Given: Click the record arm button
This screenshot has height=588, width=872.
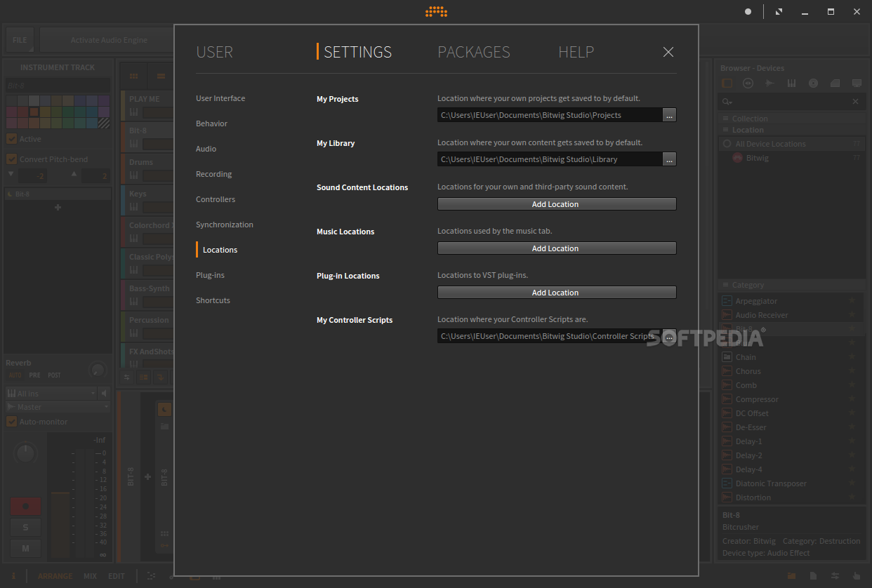Looking at the screenshot, I should coord(25,506).
